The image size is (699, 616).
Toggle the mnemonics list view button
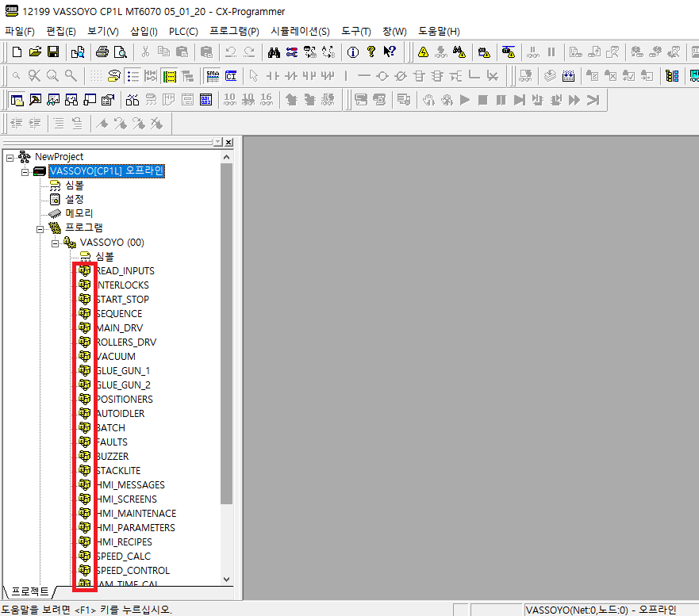(x=133, y=76)
